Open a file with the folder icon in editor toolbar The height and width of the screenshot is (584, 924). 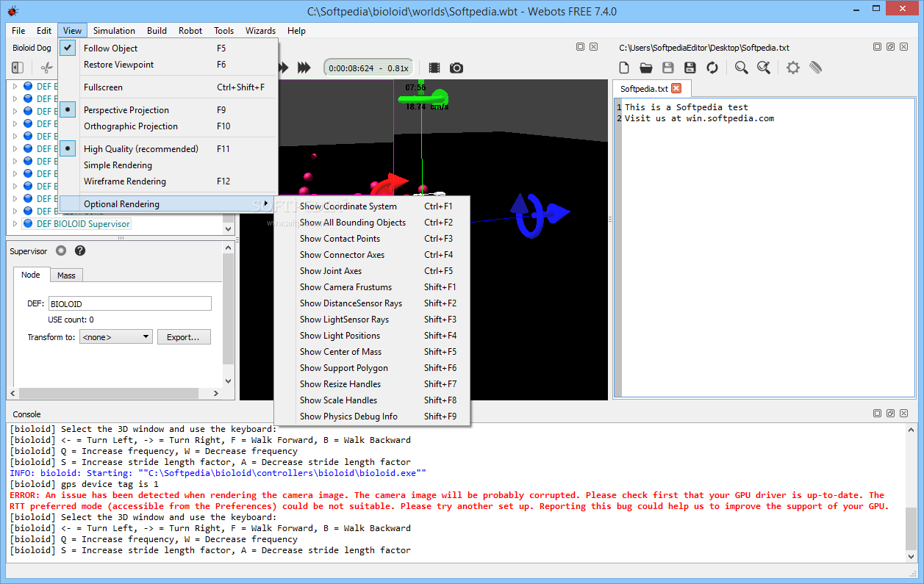[x=645, y=68]
